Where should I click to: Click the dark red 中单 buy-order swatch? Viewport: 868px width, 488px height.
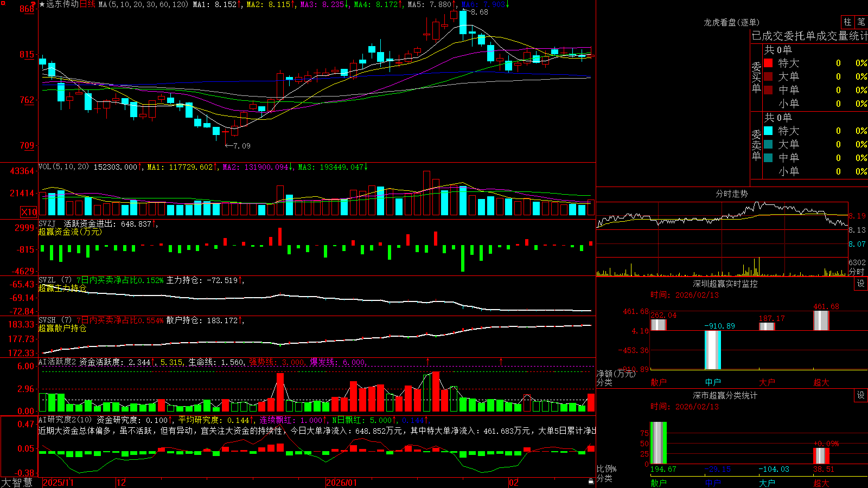click(768, 90)
